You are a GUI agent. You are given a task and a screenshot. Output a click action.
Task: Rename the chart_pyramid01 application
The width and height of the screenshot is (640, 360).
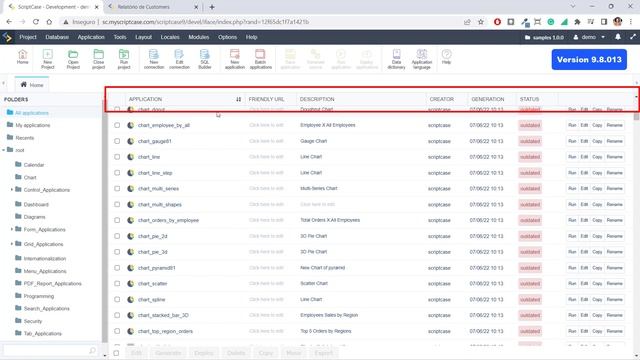click(x=614, y=268)
